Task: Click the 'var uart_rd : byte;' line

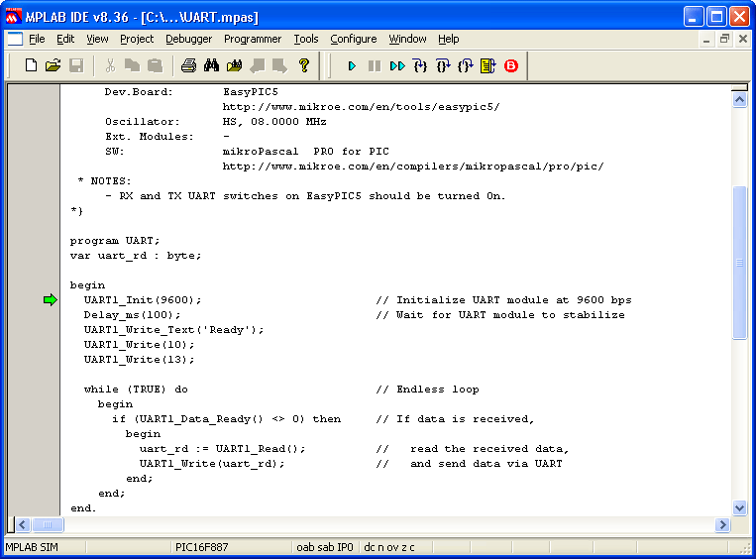Action: [x=136, y=256]
